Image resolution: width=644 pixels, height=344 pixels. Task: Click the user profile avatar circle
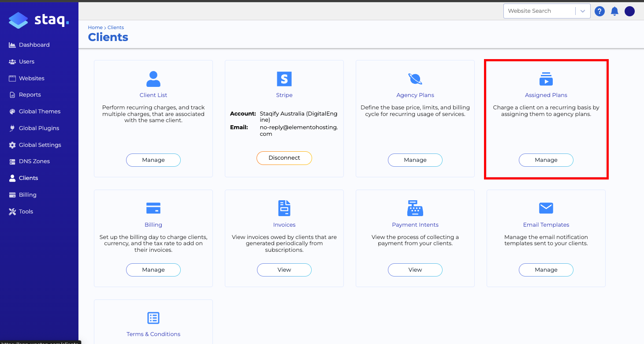(x=629, y=11)
